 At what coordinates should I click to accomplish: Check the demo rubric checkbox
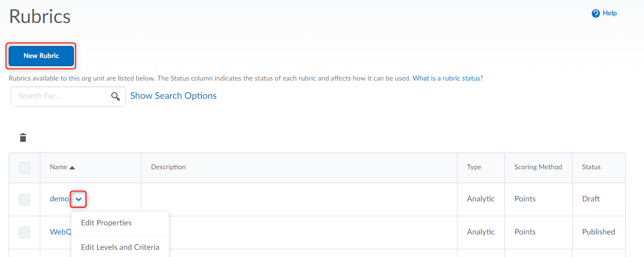coord(24,199)
